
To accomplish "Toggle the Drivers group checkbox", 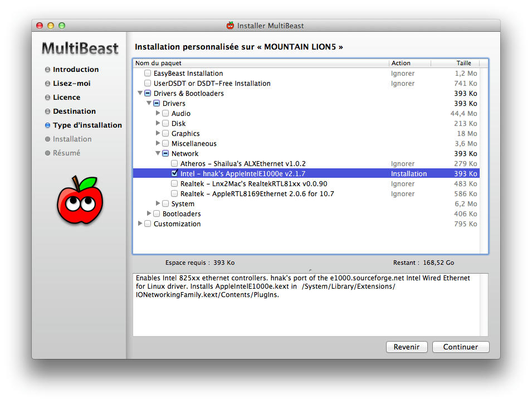I will 157,103.
